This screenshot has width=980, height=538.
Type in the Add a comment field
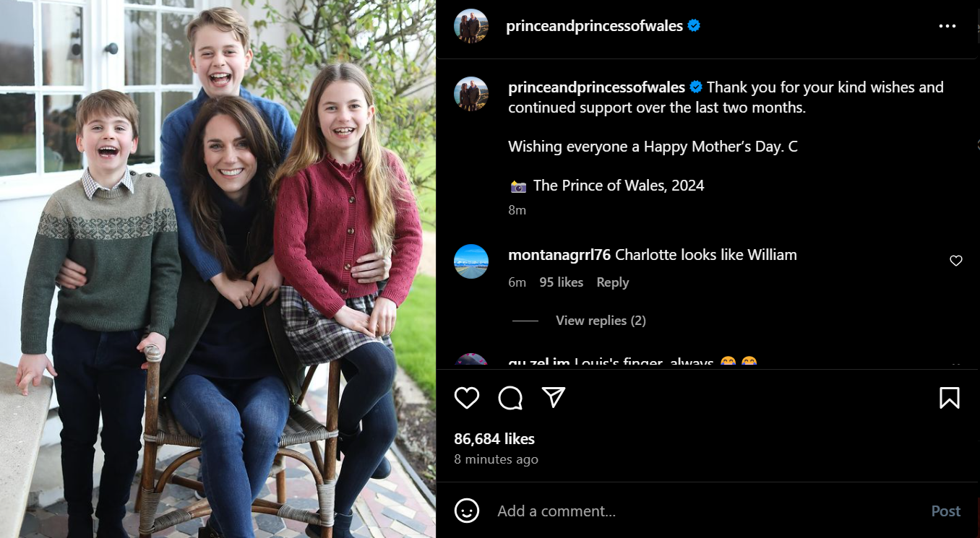694,511
